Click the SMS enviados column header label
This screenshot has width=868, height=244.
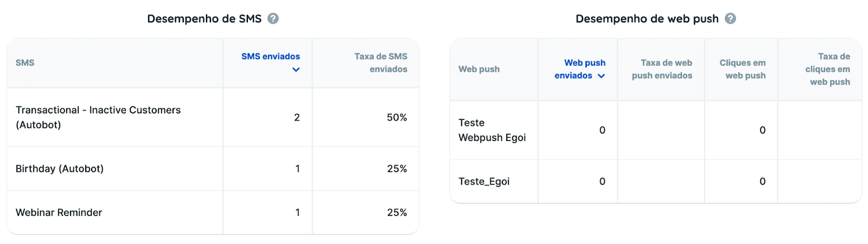pyautogui.click(x=271, y=56)
